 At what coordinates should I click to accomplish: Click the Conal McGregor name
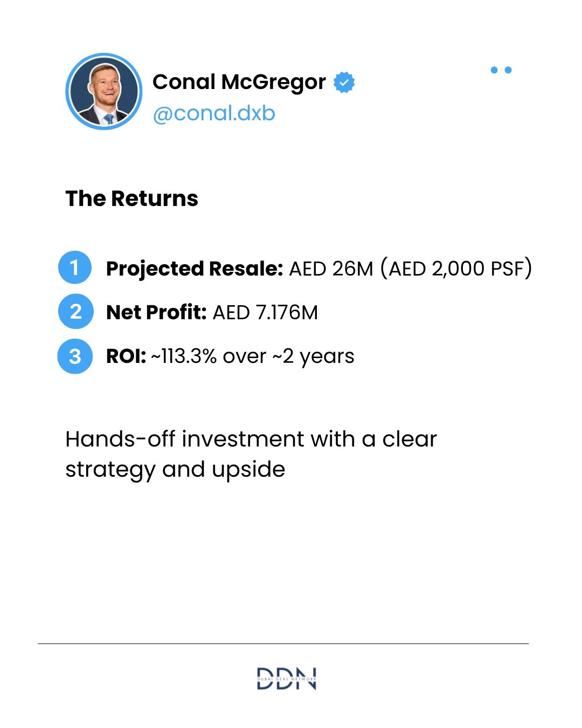click(239, 82)
